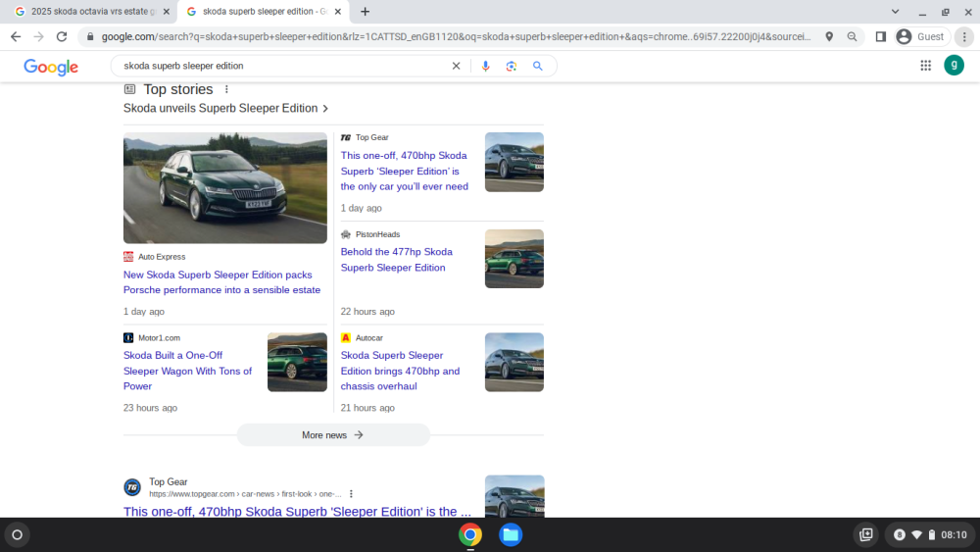Image resolution: width=980 pixels, height=552 pixels.
Task: Search by image with Google Lens
Action: [512, 66]
